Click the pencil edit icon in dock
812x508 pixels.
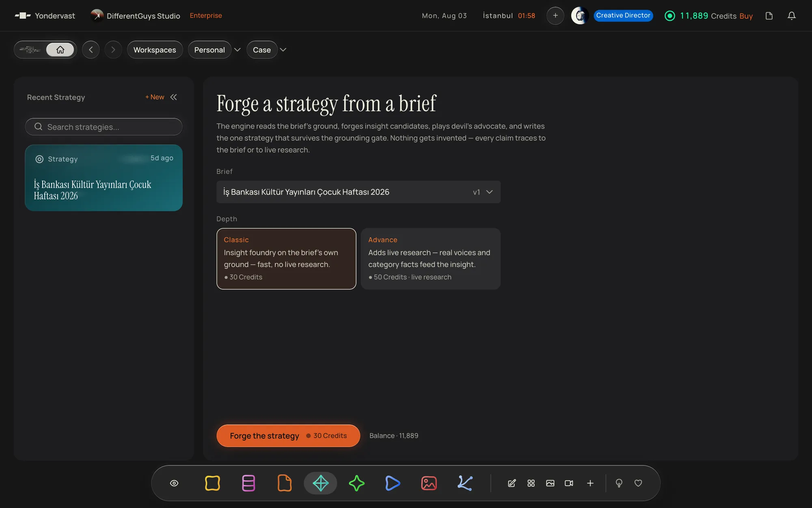(x=512, y=483)
